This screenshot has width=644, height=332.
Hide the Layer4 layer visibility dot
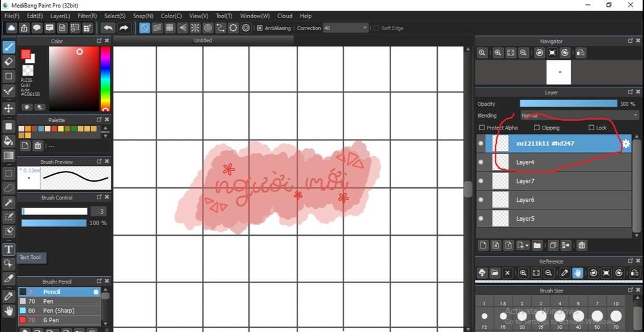(x=481, y=162)
